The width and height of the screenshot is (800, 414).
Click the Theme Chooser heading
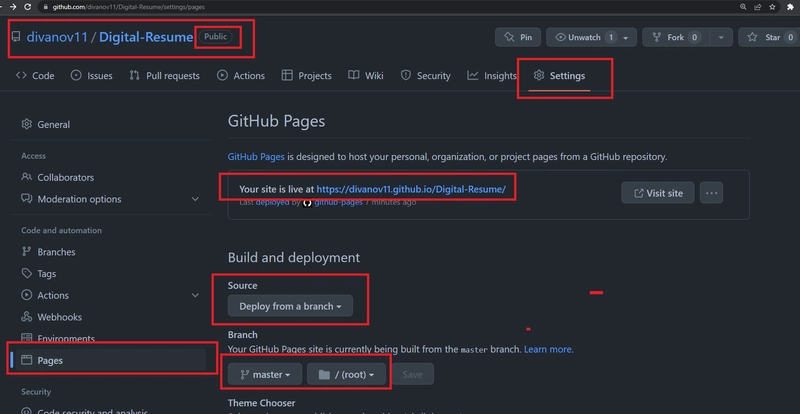click(x=261, y=403)
